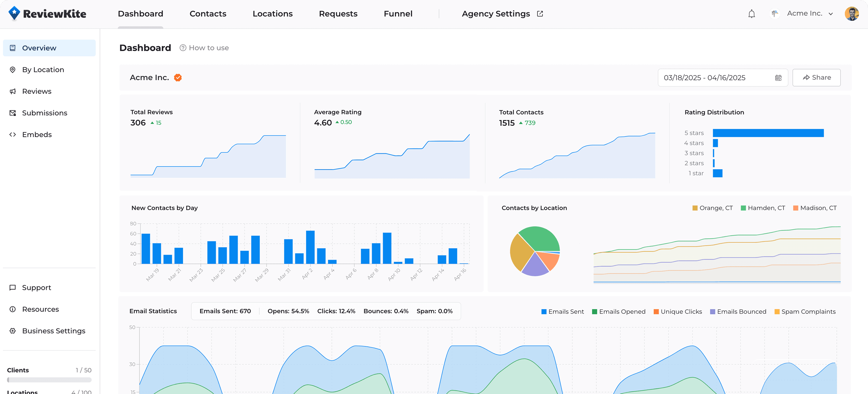Click the Share button
This screenshot has height=394, width=868.
pyautogui.click(x=816, y=77)
